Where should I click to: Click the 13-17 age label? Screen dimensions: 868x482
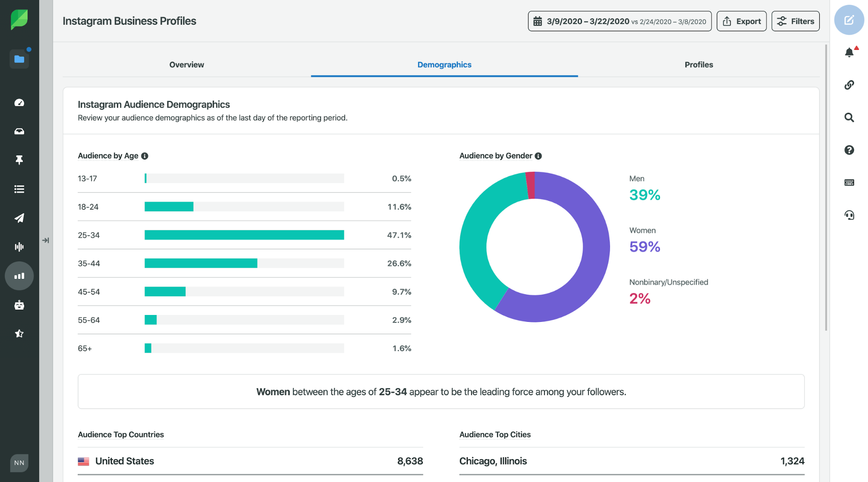87,179
